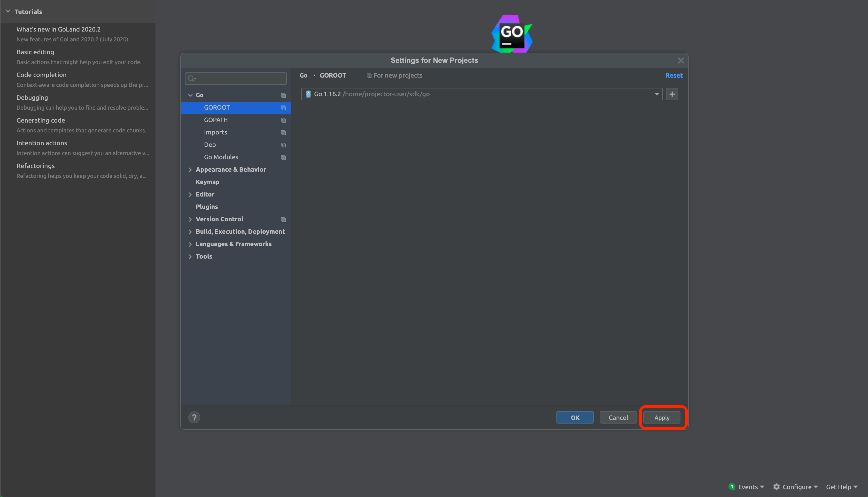Click the Reset link
This screenshot has height=497, width=868.
(x=674, y=76)
